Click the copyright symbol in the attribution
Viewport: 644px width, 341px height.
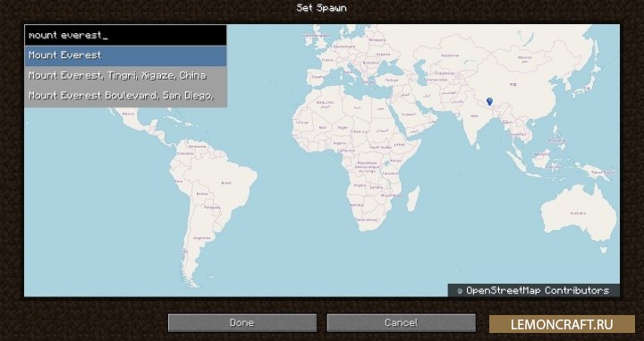tap(460, 291)
